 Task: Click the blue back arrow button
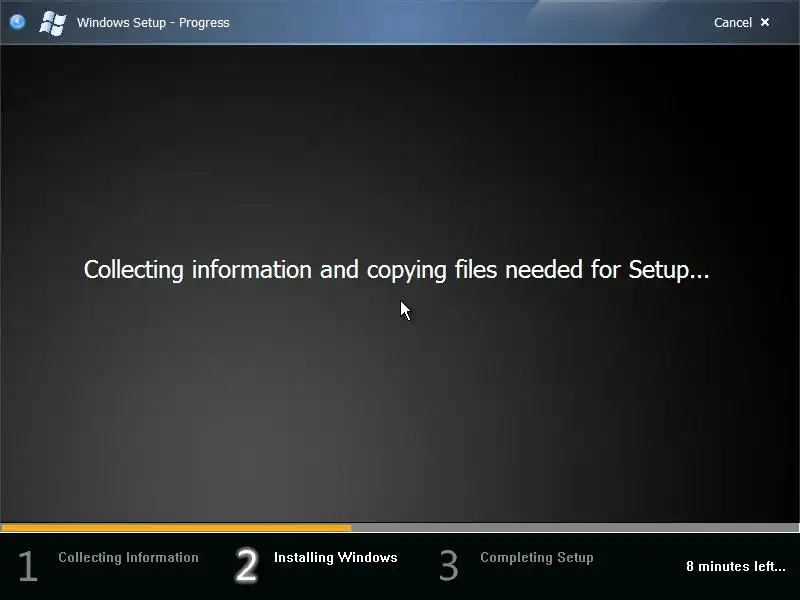point(17,22)
